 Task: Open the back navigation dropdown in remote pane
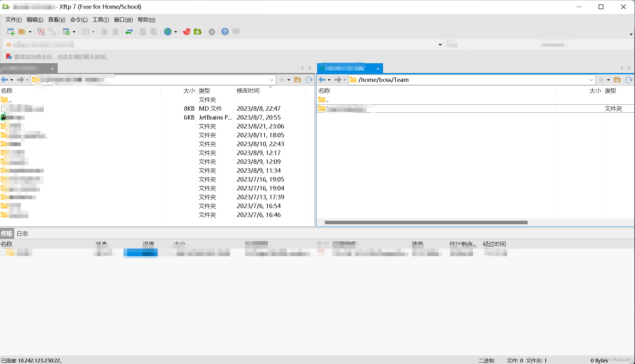tap(330, 80)
